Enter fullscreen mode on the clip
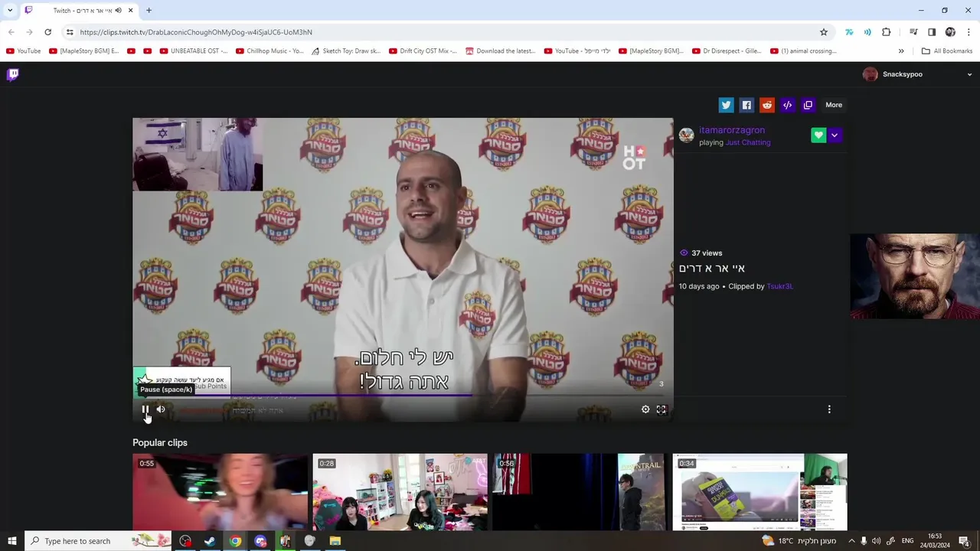Image resolution: width=980 pixels, height=551 pixels. pos(661,409)
